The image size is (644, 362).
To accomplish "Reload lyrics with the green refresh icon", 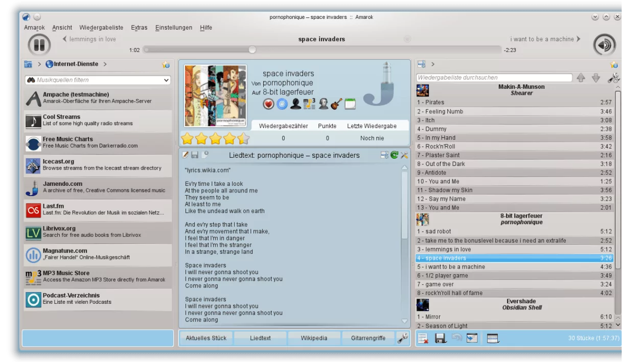I will tap(394, 155).
